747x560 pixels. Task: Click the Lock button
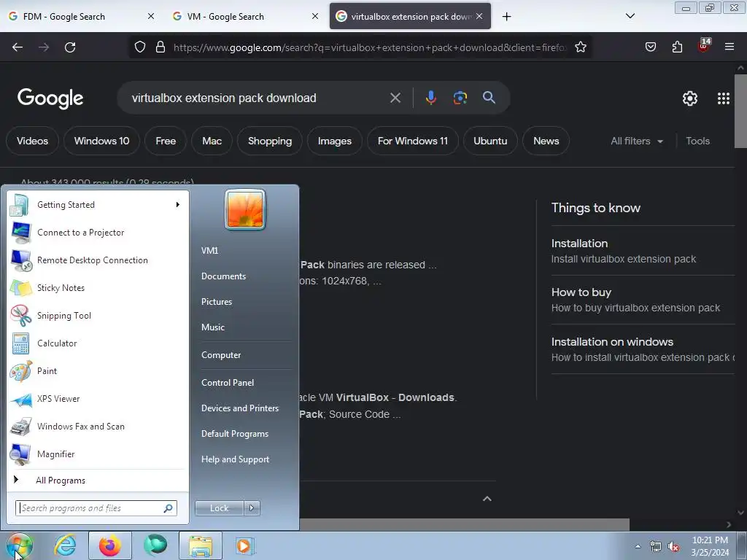point(220,508)
